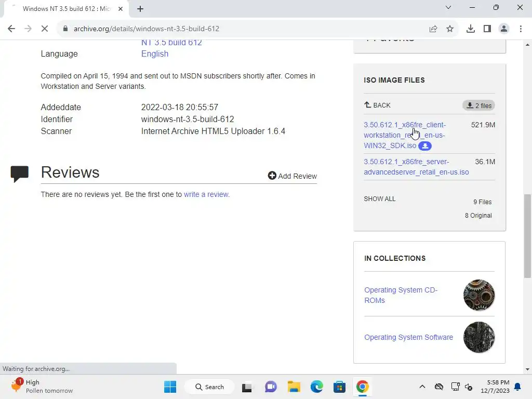This screenshot has height=399, width=532.
Task: Go back with the browser back arrow
Action: [x=11, y=29]
